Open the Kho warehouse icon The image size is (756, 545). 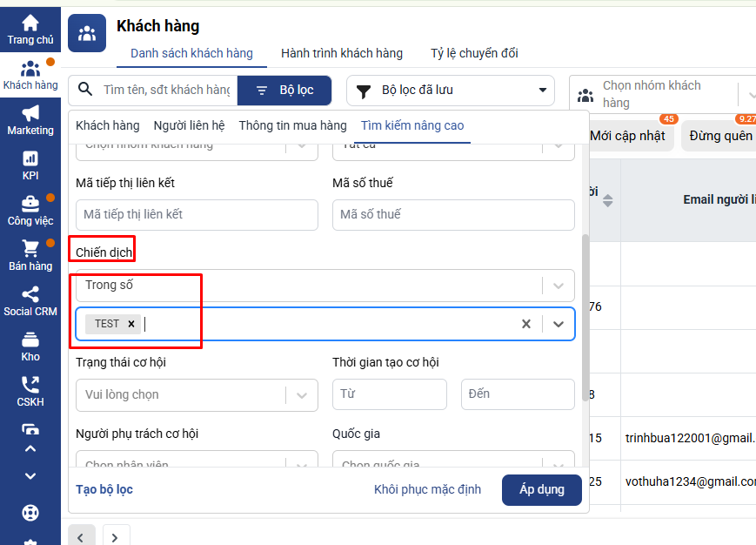click(x=30, y=340)
